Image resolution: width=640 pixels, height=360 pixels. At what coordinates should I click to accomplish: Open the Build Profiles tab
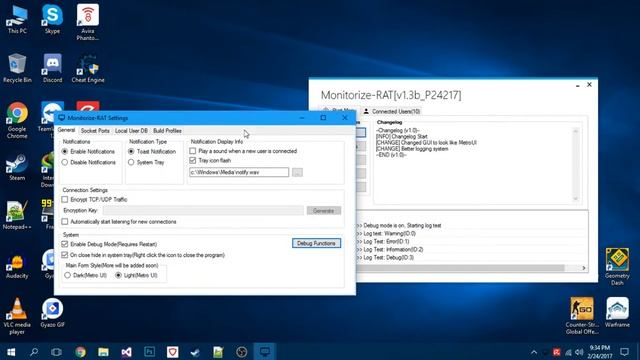167,131
